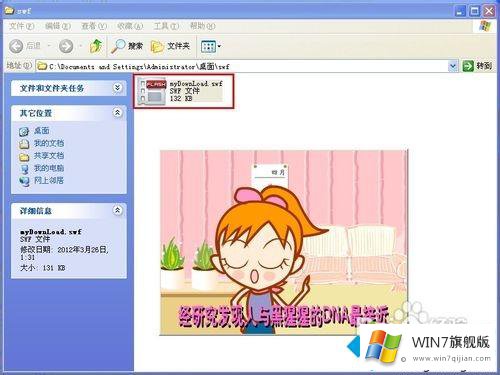Click the 我的文档 link

(x=49, y=143)
